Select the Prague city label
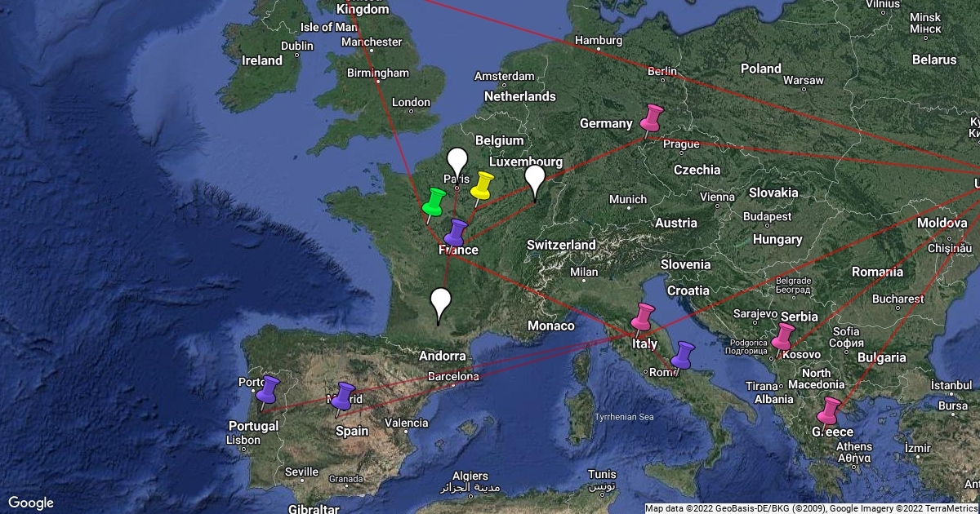This screenshot has width=980, height=514. click(x=681, y=144)
